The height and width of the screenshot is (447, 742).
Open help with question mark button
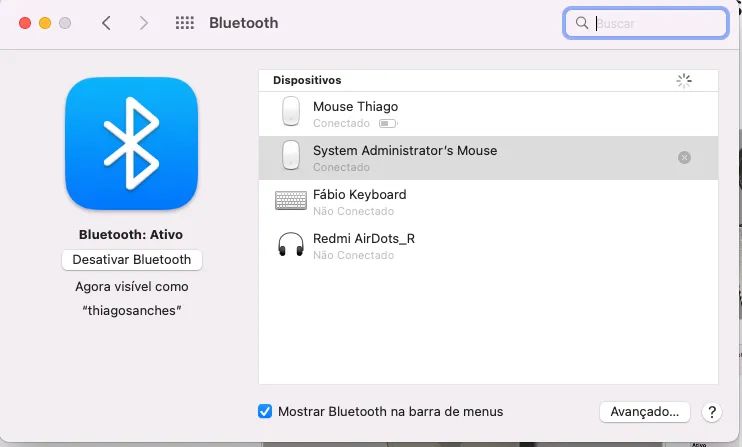click(712, 412)
